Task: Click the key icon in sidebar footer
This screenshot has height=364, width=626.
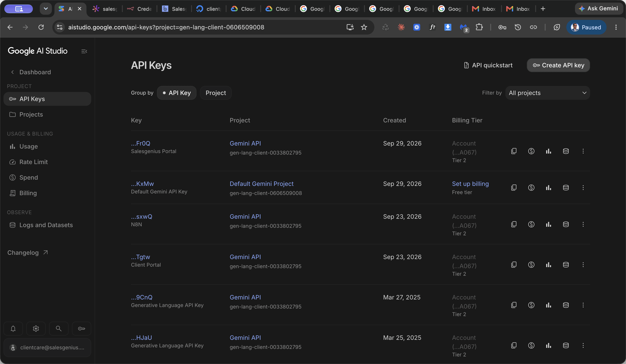Action: coord(81,329)
